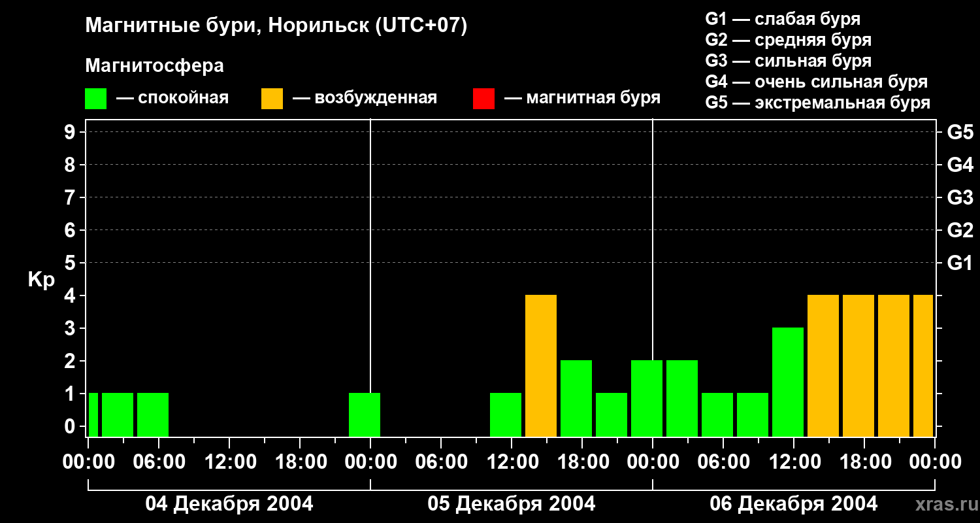Image resolution: width=980 pixels, height=523 pixels.
Task: Select the 'G3 — сильная буря' legend line
Action: pyautogui.click(x=788, y=61)
